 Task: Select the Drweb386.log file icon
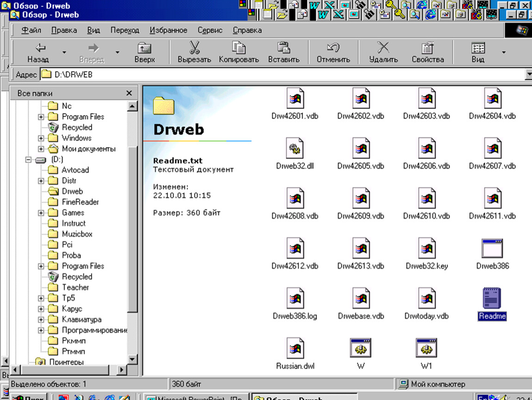295,299
